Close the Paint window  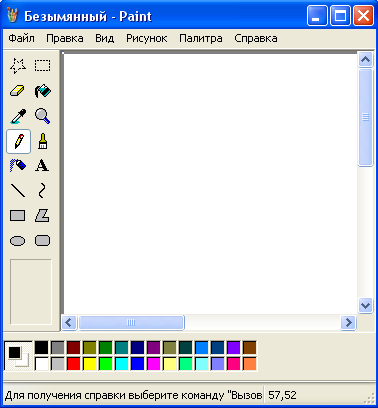pos(363,16)
